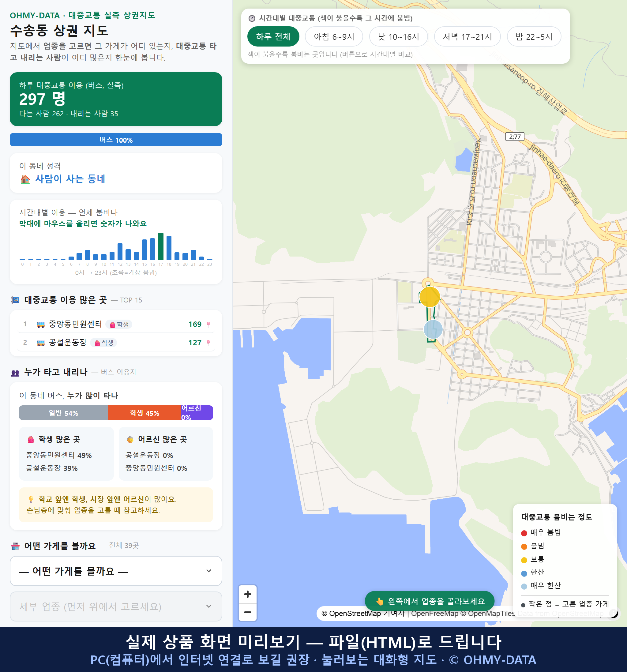Click 중앙동민원센터 0% in 어르신 많은 곳
The height and width of the screenshot is (672, 627).
point(156,468)
